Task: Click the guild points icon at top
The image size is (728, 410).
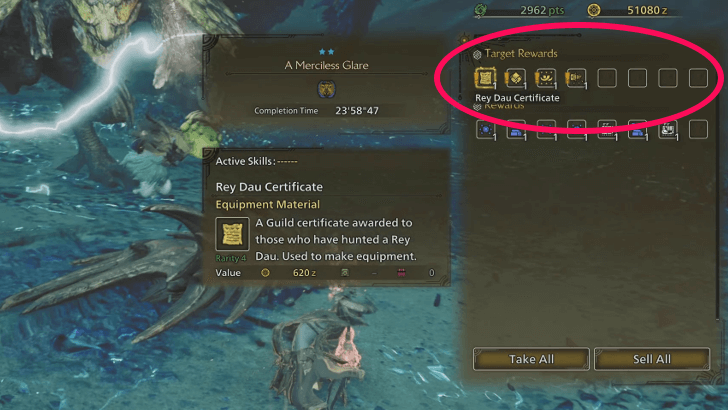Action: [481, 10]
